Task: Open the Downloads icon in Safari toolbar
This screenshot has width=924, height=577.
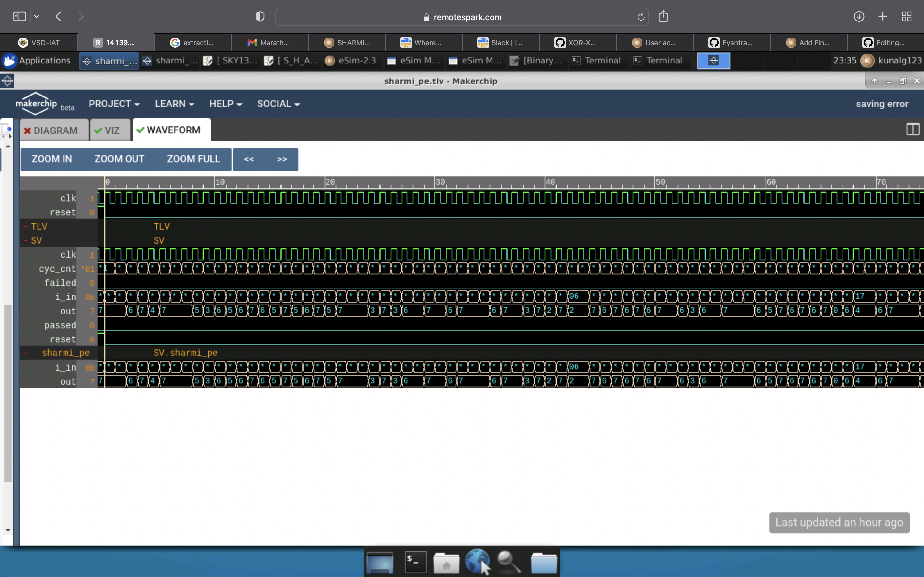Action: pyautogui.click(x=859, y=16)
